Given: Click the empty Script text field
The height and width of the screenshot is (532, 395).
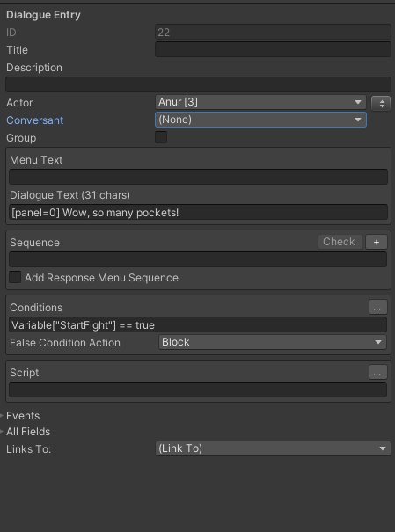Looking at the screenshot, I should pyautogui.click(x=198, y=390).
